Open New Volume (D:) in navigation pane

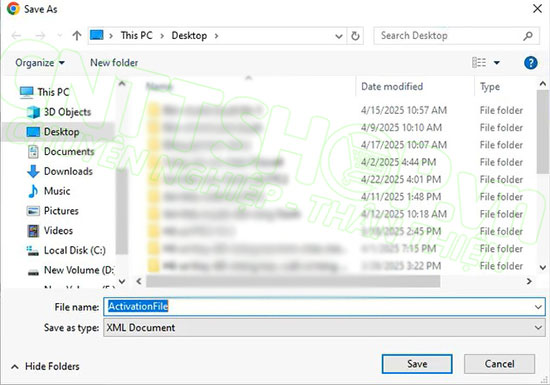pos(79,270)
